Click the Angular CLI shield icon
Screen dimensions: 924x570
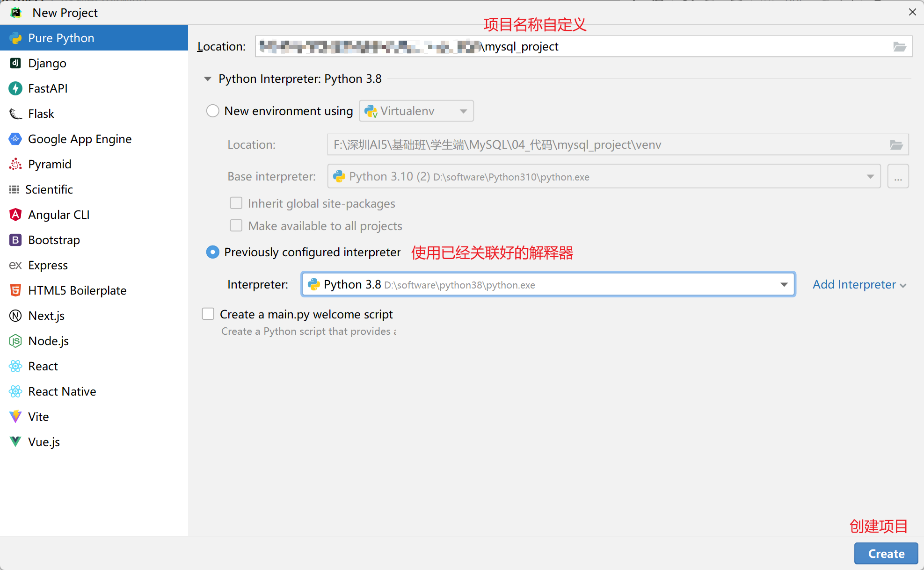(x=15, y=215)
